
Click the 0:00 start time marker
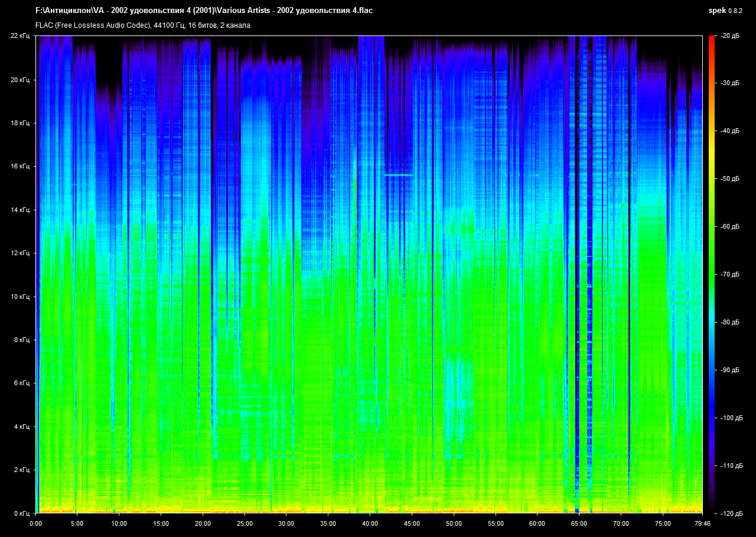(35, 523)
